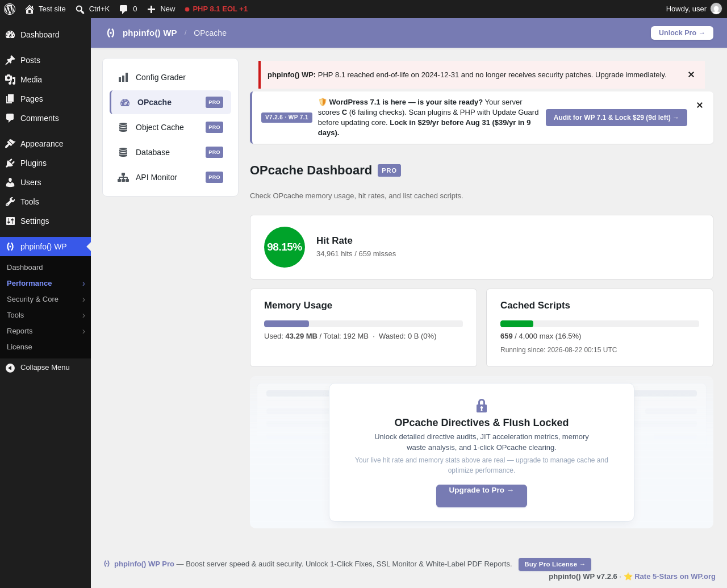Open the comments bubble icon in admin bar

pos(123,9)
